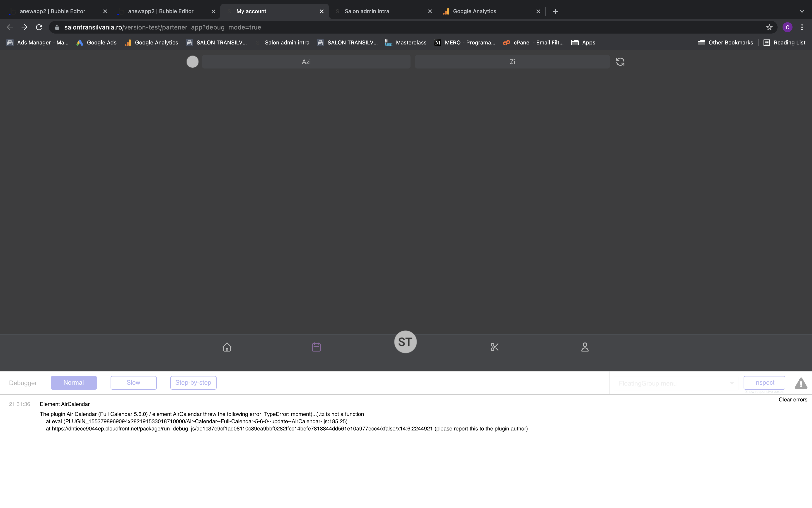Open the home icon in bottom navigation
This screenshot has height=508, width=812.
point(227,347)
